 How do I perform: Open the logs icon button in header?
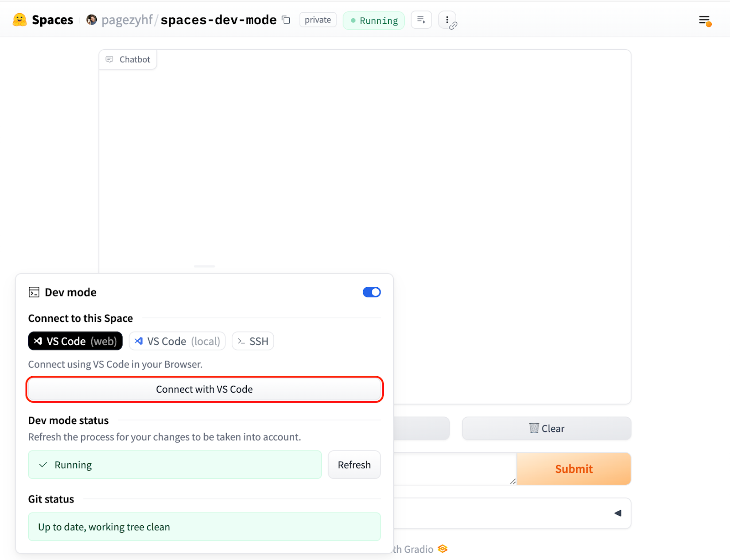pyautogui.click(x=421, y=20)
